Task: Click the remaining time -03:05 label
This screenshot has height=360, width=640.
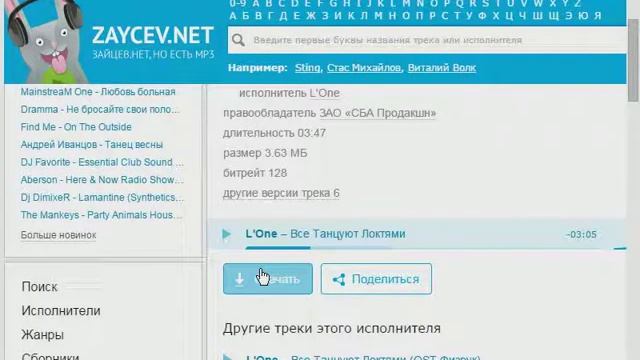Action: click(581, 235)
